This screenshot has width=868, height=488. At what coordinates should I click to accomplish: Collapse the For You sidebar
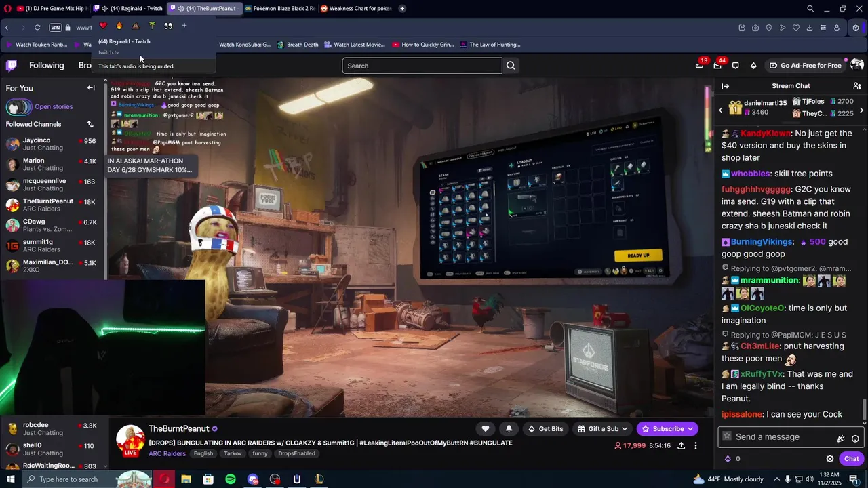[x=91, y=88]
